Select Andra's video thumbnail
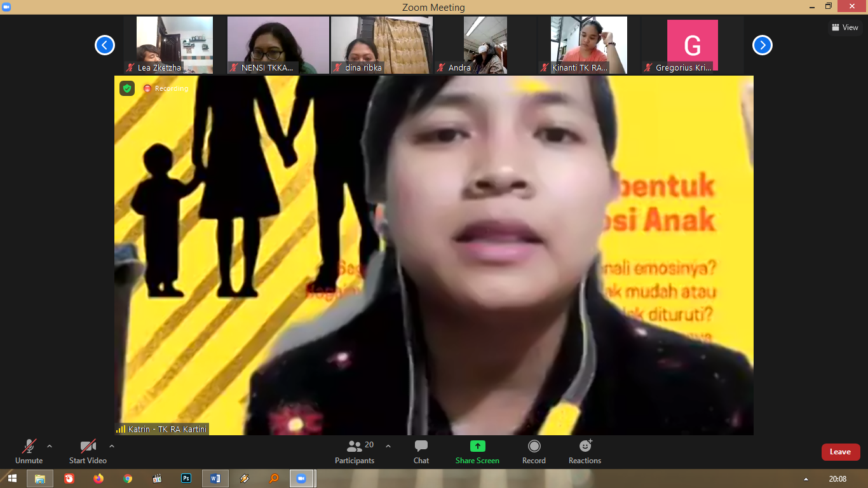Image resolution: width=868 pixels, height=488 pixels. point(485,45)
